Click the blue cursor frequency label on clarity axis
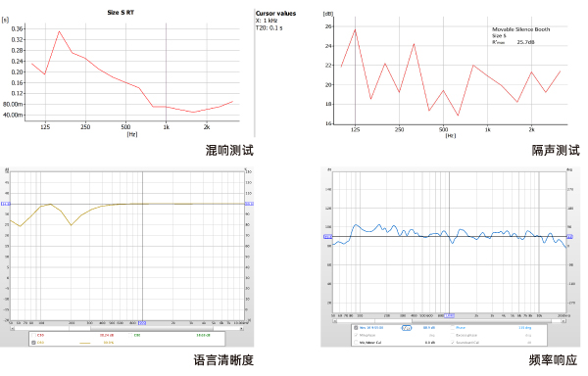 pyautogui.click(x=142, y=323)
